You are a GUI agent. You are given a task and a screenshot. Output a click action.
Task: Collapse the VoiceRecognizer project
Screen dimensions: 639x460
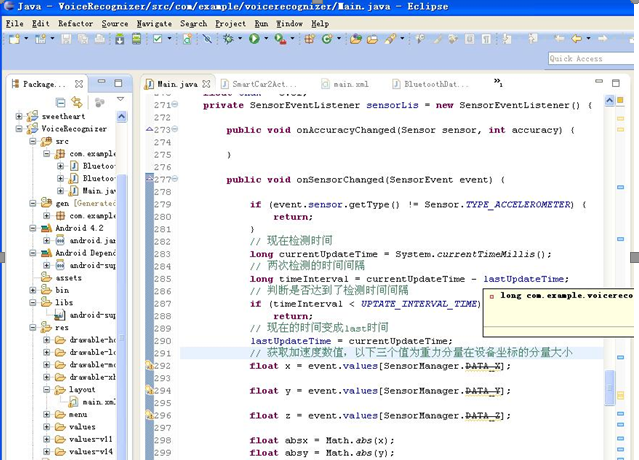tap(19, 129)
